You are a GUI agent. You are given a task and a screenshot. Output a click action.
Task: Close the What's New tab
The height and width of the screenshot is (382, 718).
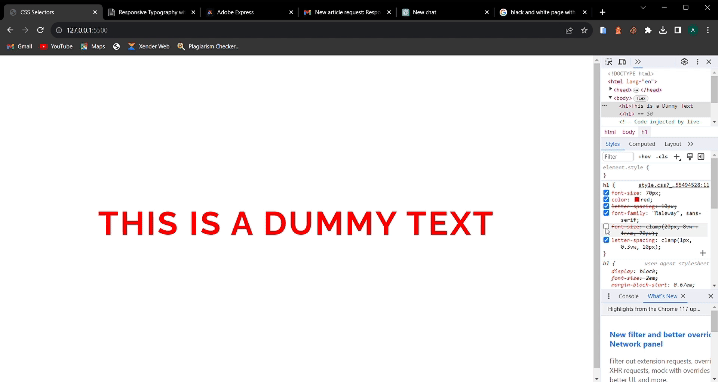click(683, 296)
